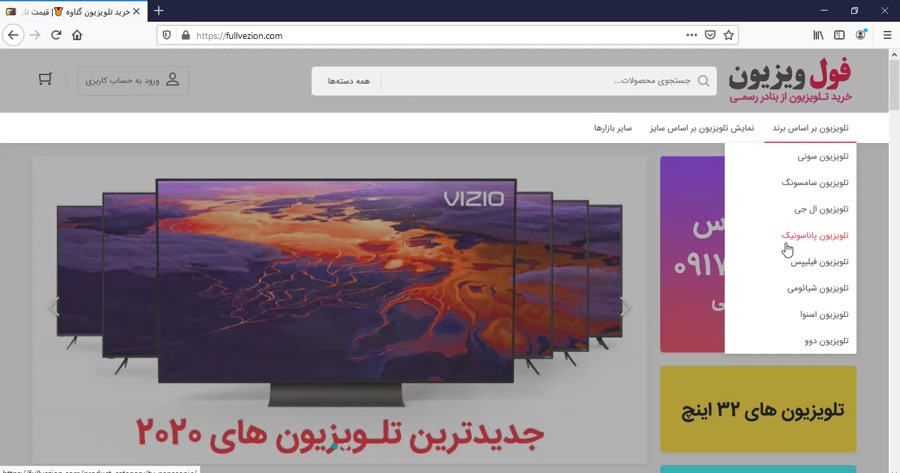Show previous slide with left carousel arrow
This screenshot has height=473, width=900.
(55, 306)
